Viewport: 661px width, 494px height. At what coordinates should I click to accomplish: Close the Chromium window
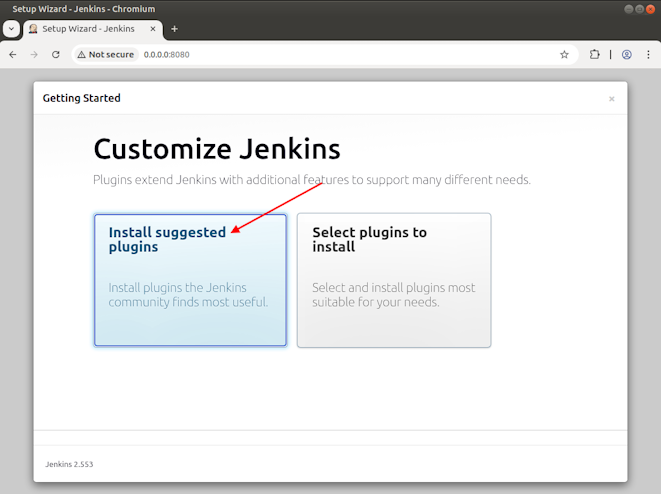click(646, 9)
